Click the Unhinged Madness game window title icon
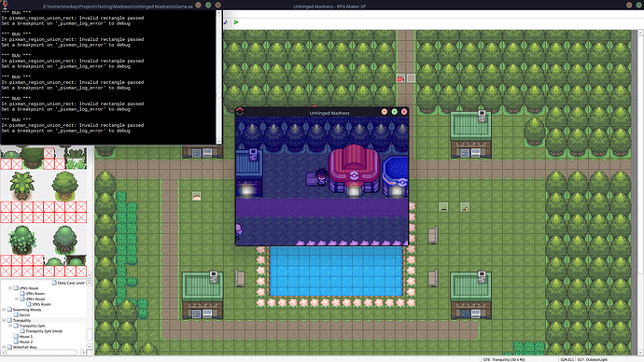This screenshot has width=644, height=362. pyautogui.click(x=240, y=112)
